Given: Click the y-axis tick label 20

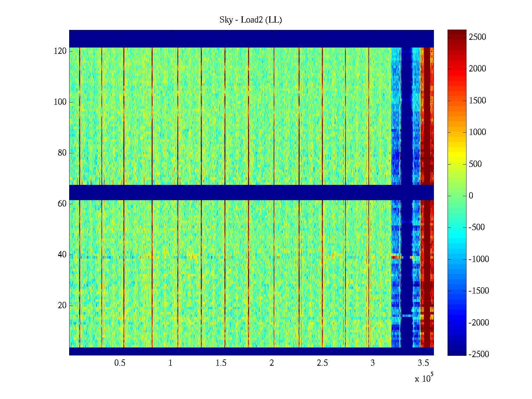Looking at the screenshot, I should [x=62, y=305].
